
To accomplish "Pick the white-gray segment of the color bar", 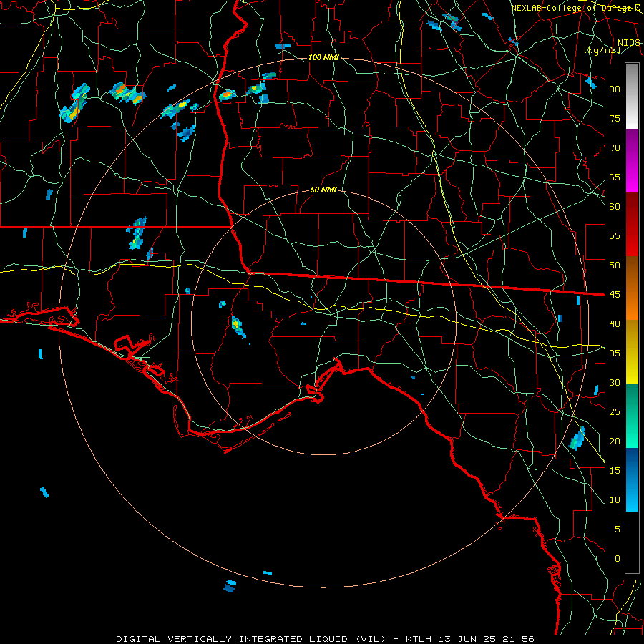I will coord(632,96).
